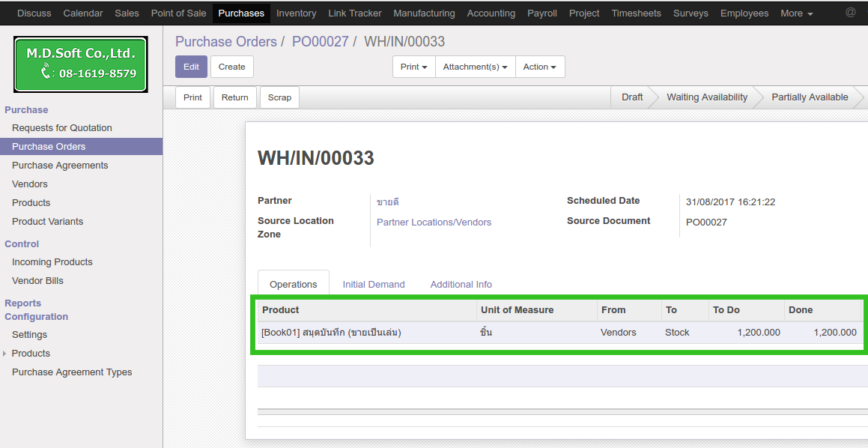Click the Partially Available status stage
This screenshot has width=868, height=448.
point(809,97)
